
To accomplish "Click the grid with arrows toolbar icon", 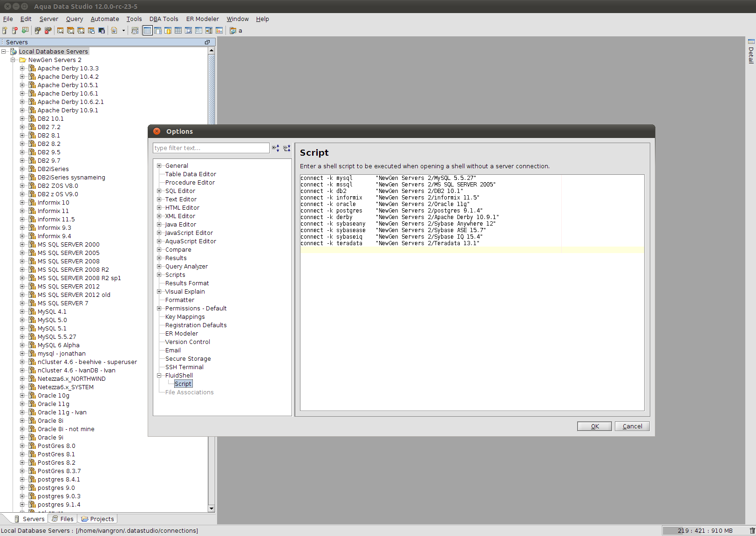I will pos(189,31).
